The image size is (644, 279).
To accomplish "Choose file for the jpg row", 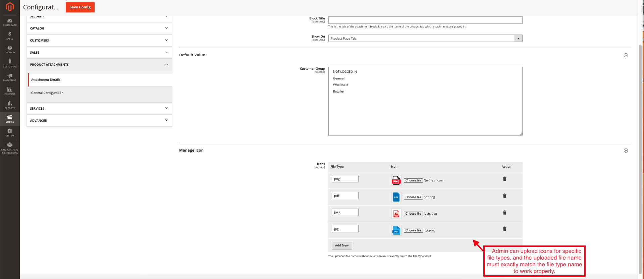I will point(413,230).
